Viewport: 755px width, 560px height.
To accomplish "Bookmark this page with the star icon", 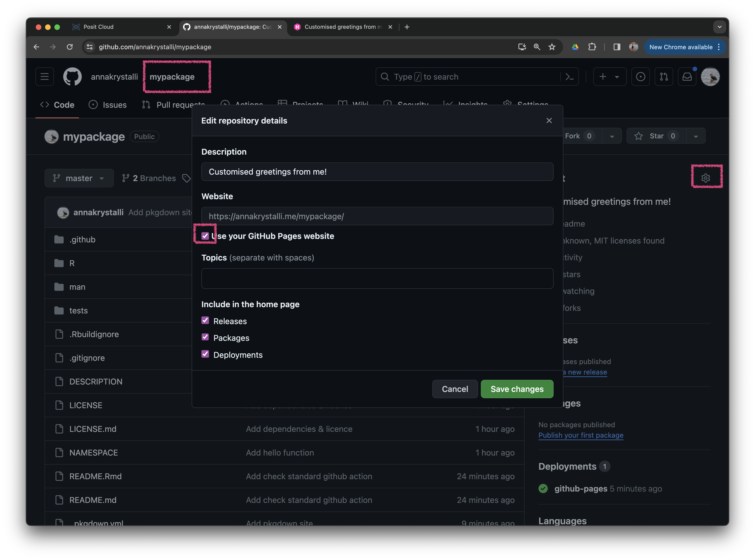I will (x=552, y=47).
